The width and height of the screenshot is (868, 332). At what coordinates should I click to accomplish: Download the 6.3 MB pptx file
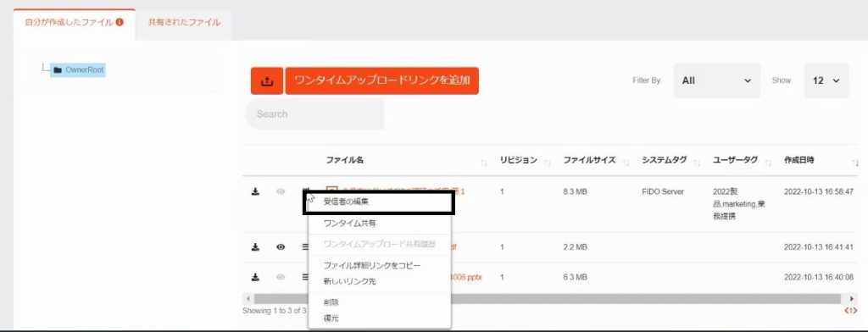[255, 277]
